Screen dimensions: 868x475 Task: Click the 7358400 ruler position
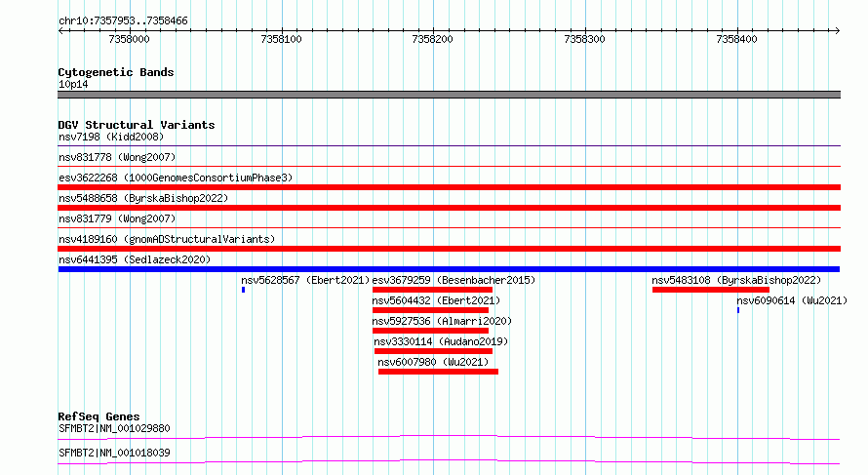pos(736,39)
